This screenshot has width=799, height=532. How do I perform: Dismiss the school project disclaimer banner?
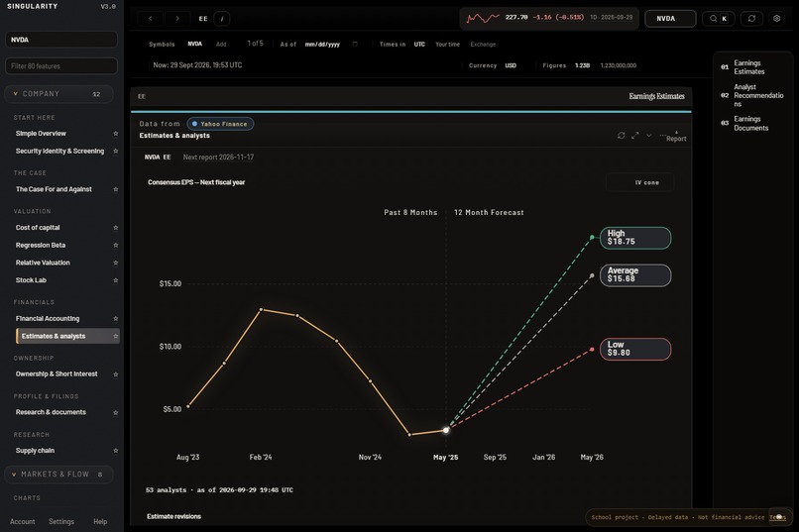[779, 517]
